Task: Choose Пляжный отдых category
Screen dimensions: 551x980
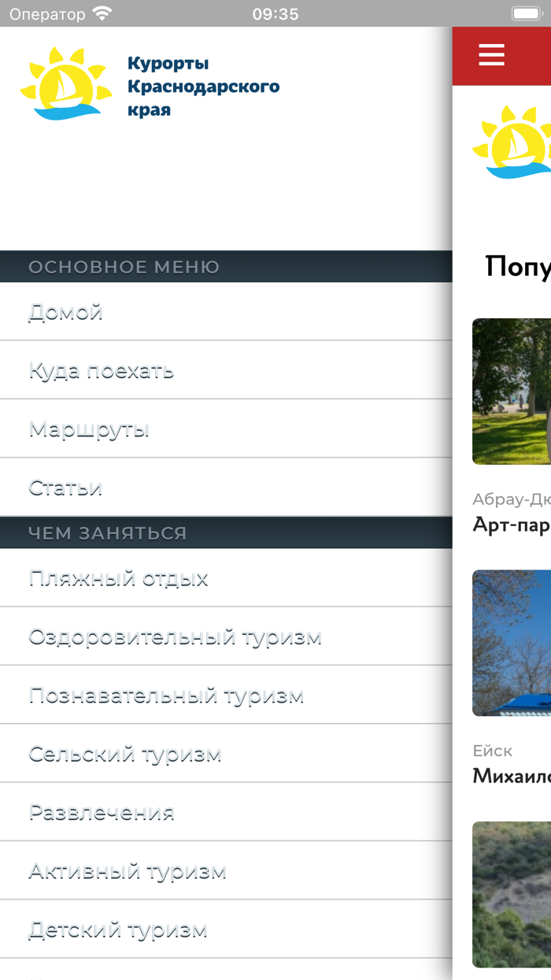Action: click(x=226, y=578)
